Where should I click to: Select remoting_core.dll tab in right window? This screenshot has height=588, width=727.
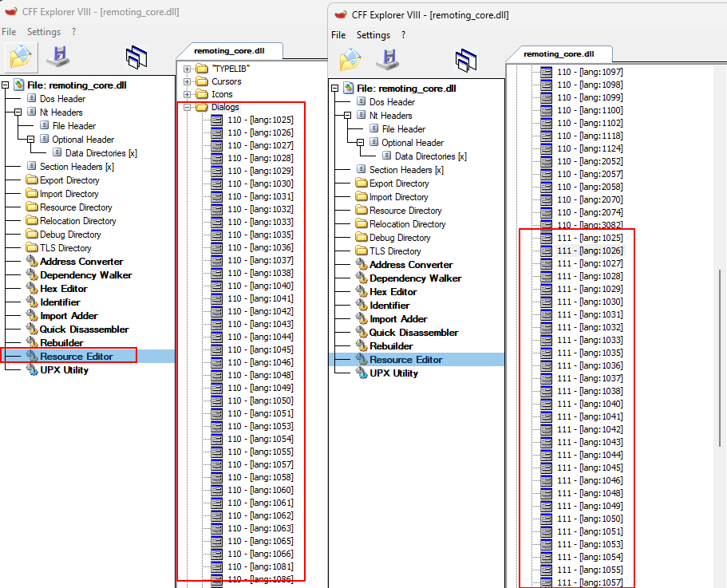pos(559,53)
